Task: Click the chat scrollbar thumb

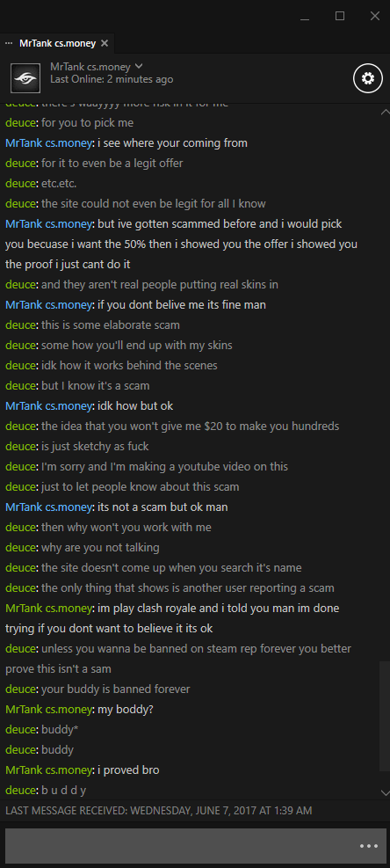Action: (x=385, y=717)
